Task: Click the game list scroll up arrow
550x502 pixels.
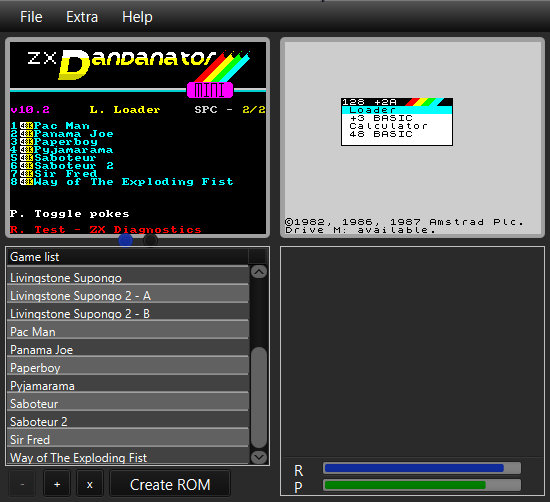Action: (x=259, y=272)
